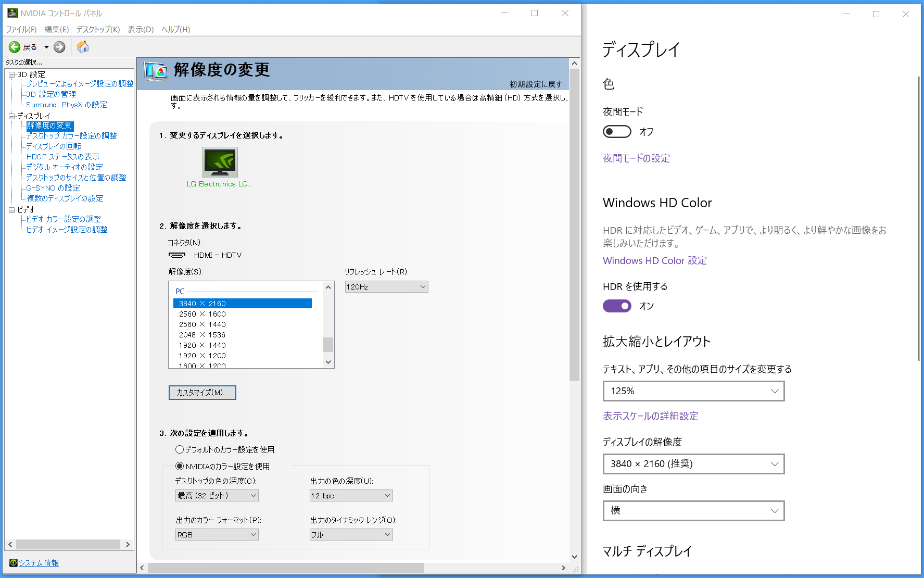Image resolution: width=924 pixels, height=578 pixels.
Task: Open デジタル オーディオの設定
Action: (65, 167)
